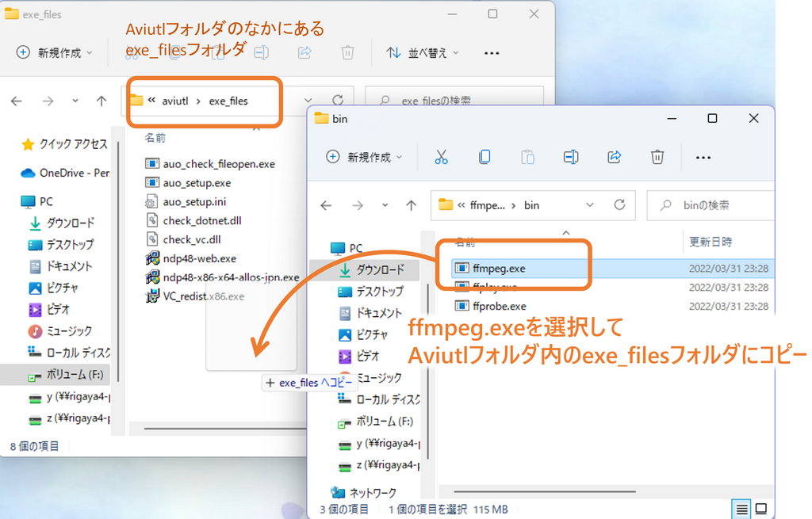The width and height of the screenshot is (812, 519).
Task: Click Rename icon in bin window toolbar
Action: point(571,157)
